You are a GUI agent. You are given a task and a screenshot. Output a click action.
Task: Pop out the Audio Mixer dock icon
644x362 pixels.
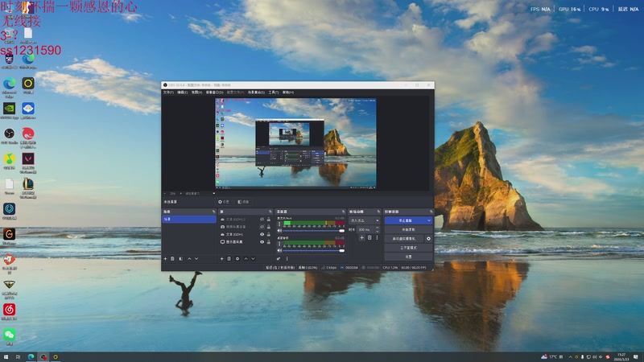click(344, 212)
